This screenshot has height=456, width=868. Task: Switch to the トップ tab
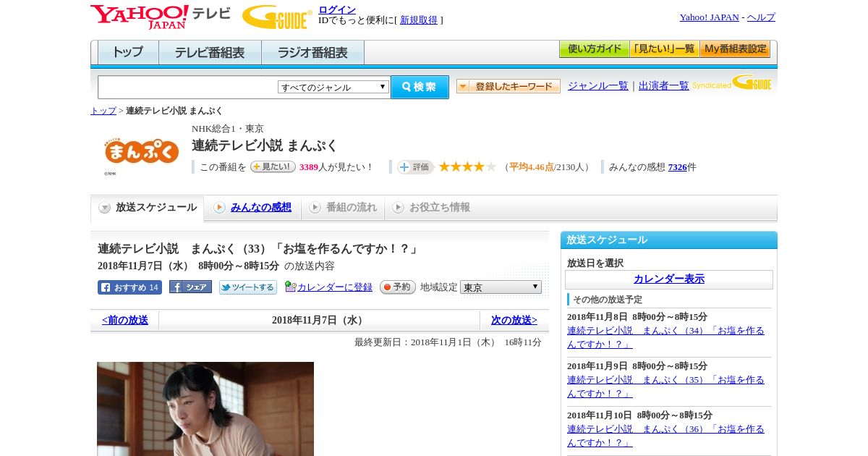pos(128,53)
